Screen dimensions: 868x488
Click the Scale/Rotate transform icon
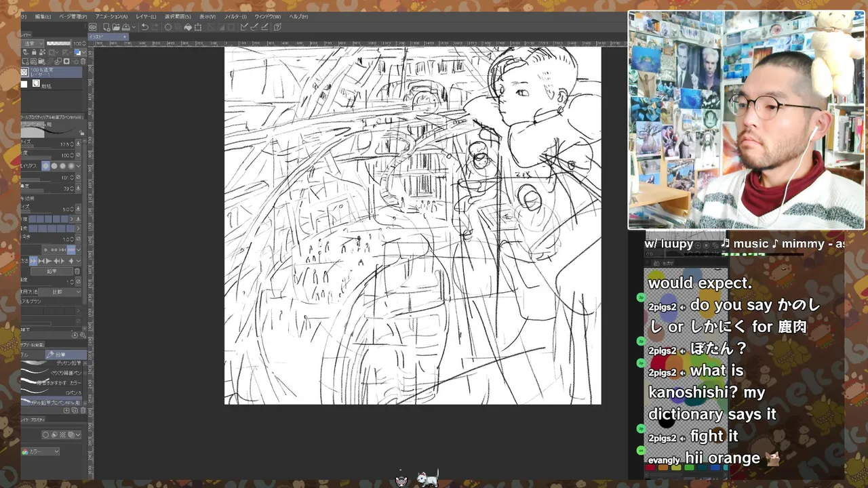click(198, 27)
